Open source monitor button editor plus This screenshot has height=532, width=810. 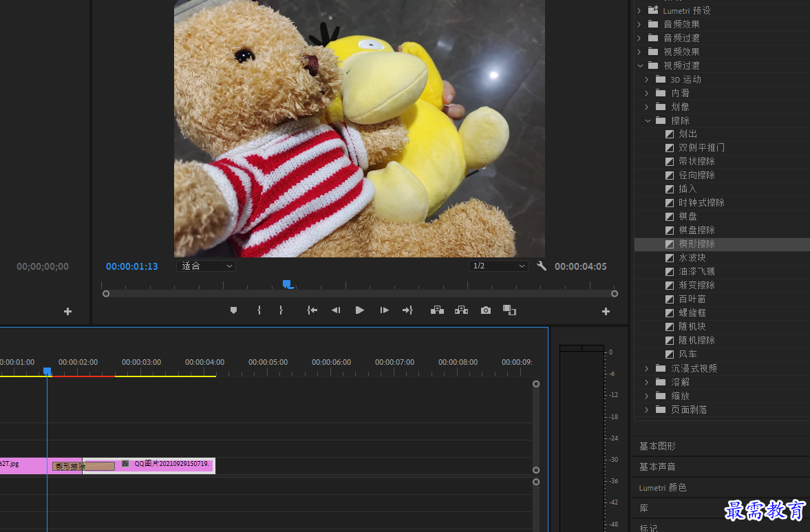coord(67,312)
